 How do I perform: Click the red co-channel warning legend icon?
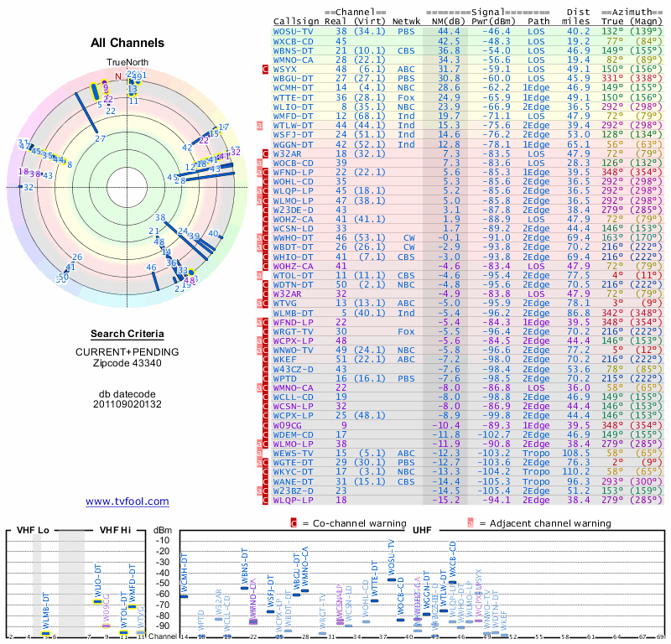pyautogui.click(x=294, y=523)
